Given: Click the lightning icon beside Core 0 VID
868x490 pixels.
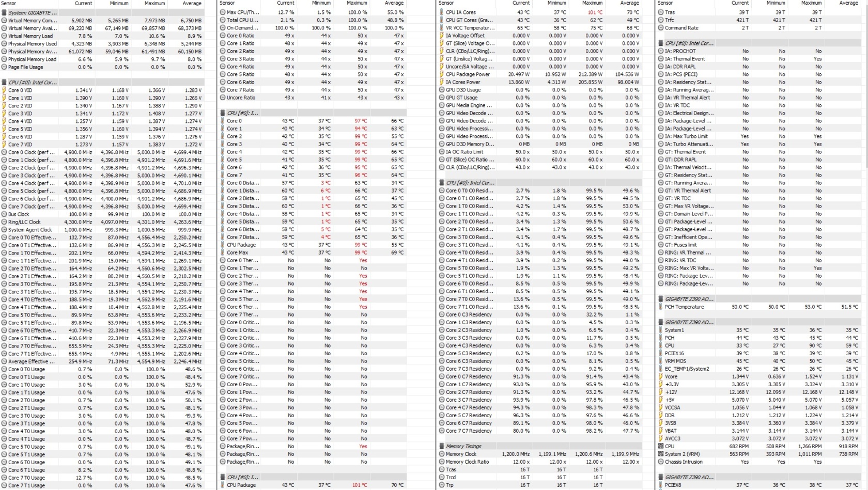Looking at the screenshot, I should point(4,90).
